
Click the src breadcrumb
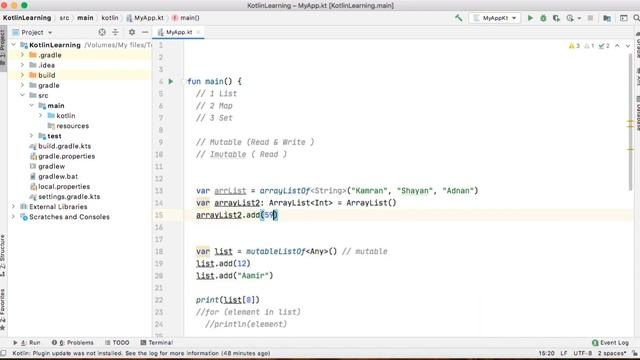[64, 18]
